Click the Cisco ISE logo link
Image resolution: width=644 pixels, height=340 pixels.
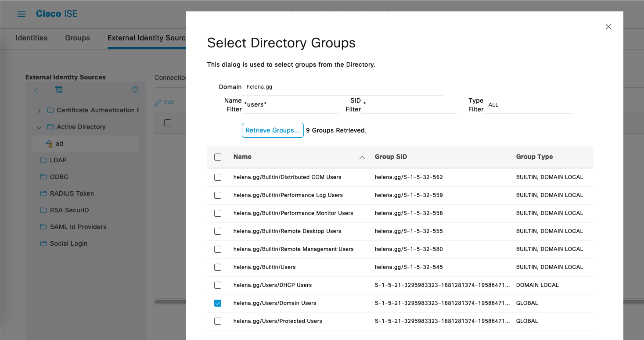pos(57,14)
